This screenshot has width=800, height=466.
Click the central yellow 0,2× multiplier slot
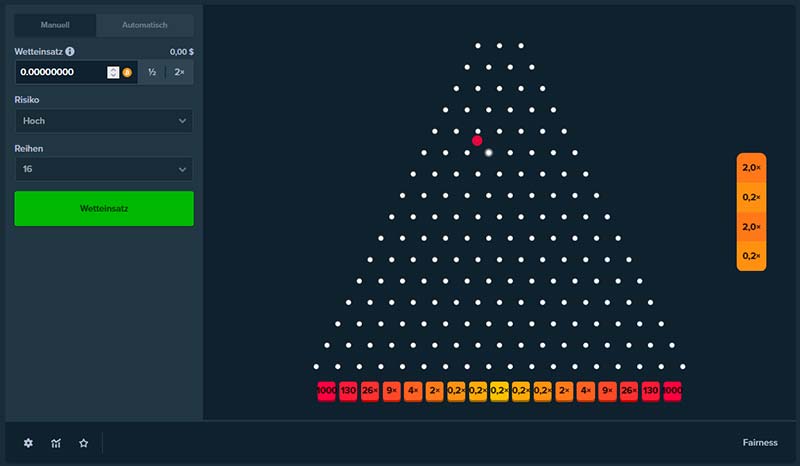click(499, 391)
